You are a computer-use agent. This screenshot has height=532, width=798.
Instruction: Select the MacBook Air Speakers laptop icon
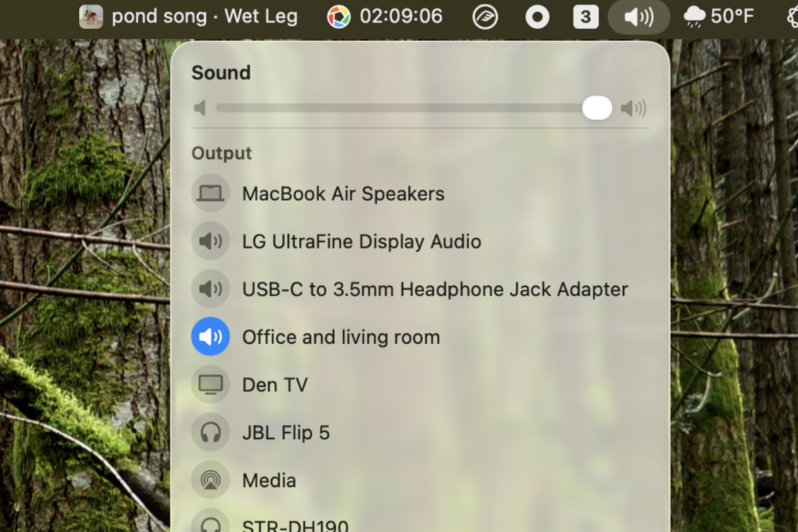click(211, 193)
